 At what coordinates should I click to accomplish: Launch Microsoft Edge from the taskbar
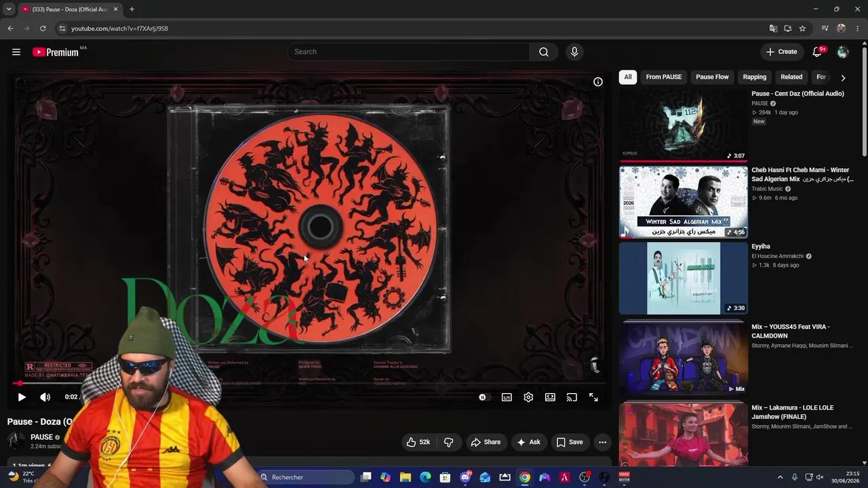pos(425,477)
